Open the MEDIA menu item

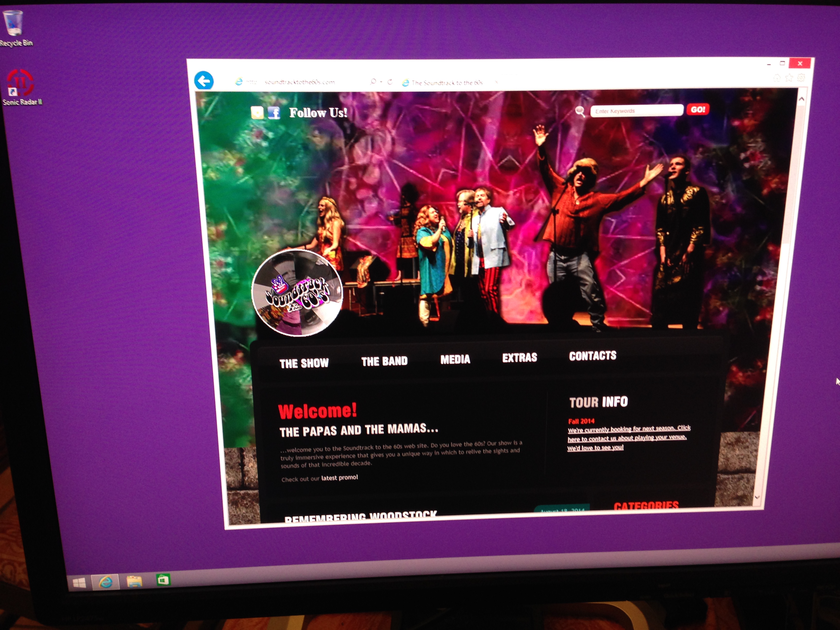click(455, 359)
